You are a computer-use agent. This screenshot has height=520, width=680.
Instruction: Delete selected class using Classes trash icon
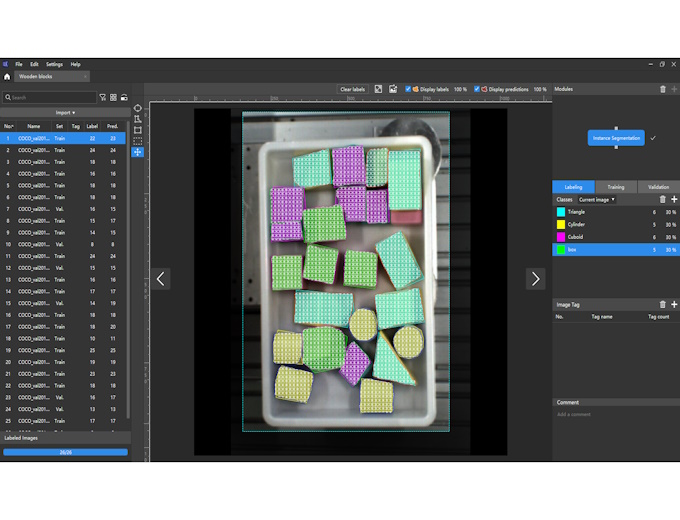tap(663, 199)
